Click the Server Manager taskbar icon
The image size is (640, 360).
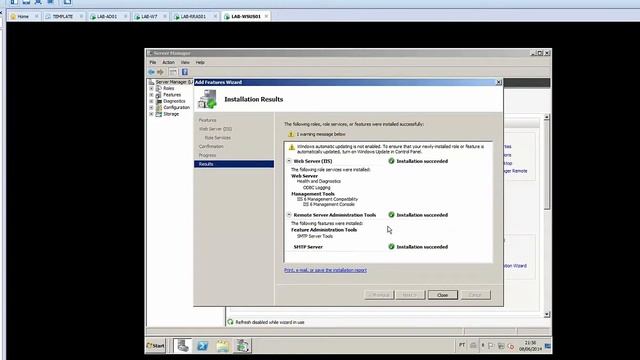[x=183, y=346]
